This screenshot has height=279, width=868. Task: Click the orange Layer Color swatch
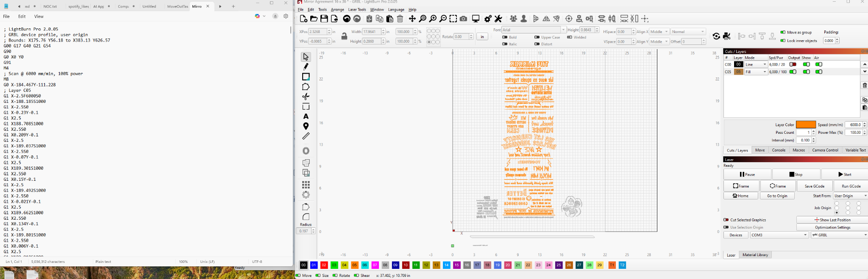click(x=805, y=125)
